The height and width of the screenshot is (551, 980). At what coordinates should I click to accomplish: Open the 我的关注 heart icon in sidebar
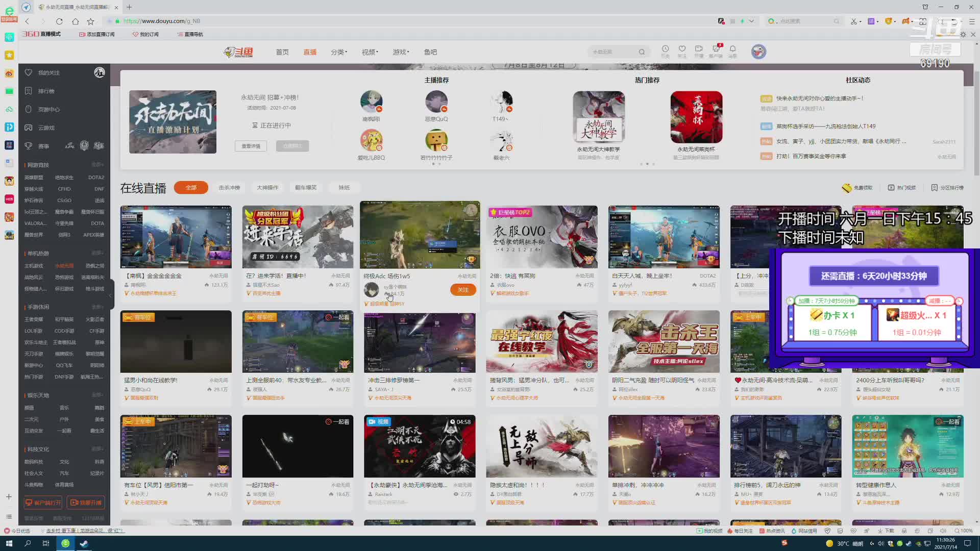pyautogui.click(x=29, y=72)
